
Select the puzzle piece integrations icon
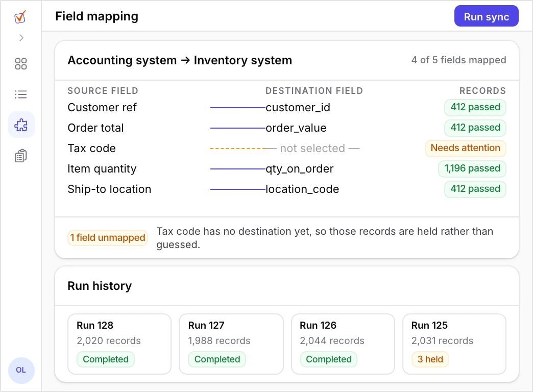21,125
